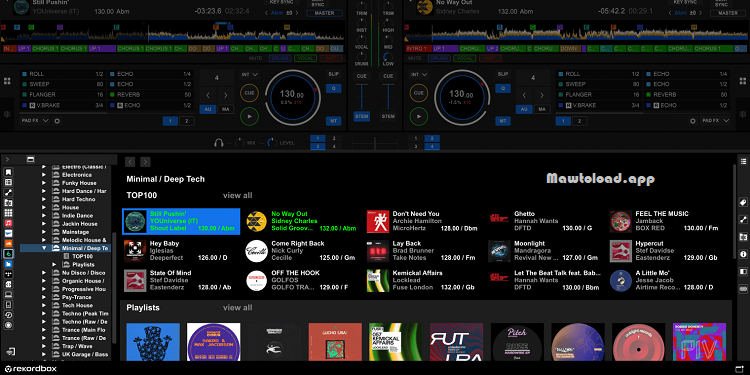Toggle right deck Quantize Q button
This screenshot has width=750, height=375.
click(503, 88)
